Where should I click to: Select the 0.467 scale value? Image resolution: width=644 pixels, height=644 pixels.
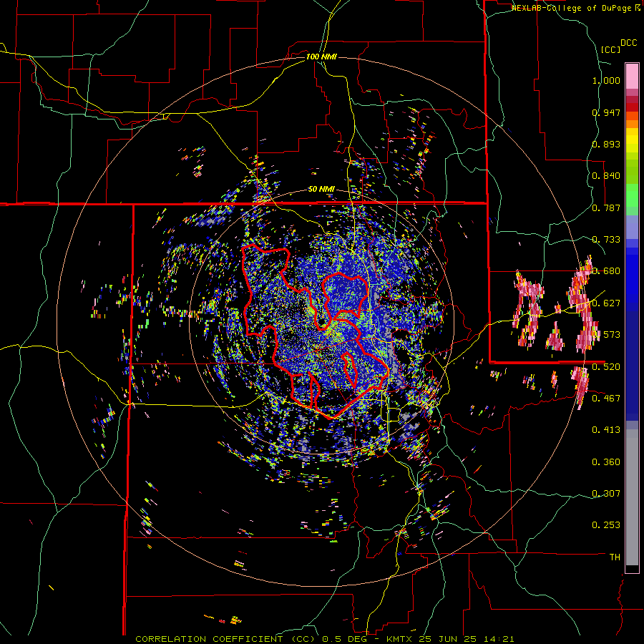(606, 399)
